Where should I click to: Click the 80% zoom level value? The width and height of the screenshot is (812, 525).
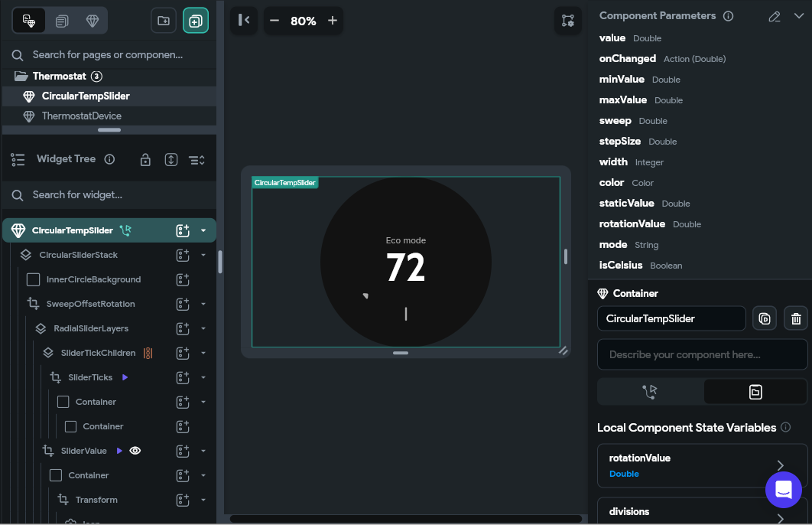tap(304, 21)
